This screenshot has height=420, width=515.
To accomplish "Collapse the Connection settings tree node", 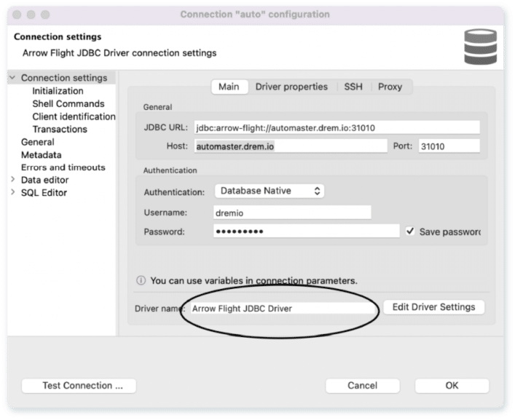I will coord(12,78).
